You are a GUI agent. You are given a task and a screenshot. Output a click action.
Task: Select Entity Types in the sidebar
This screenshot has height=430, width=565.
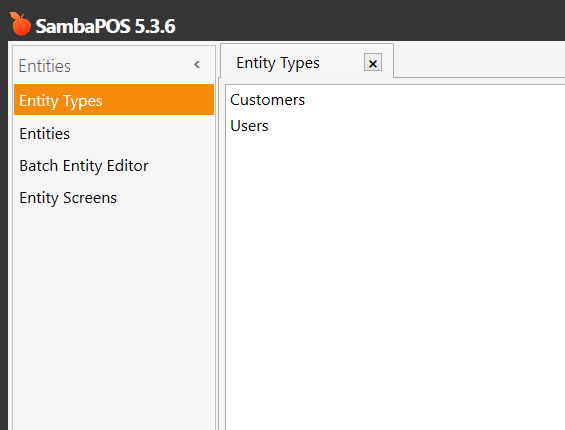tap(114, 100)
